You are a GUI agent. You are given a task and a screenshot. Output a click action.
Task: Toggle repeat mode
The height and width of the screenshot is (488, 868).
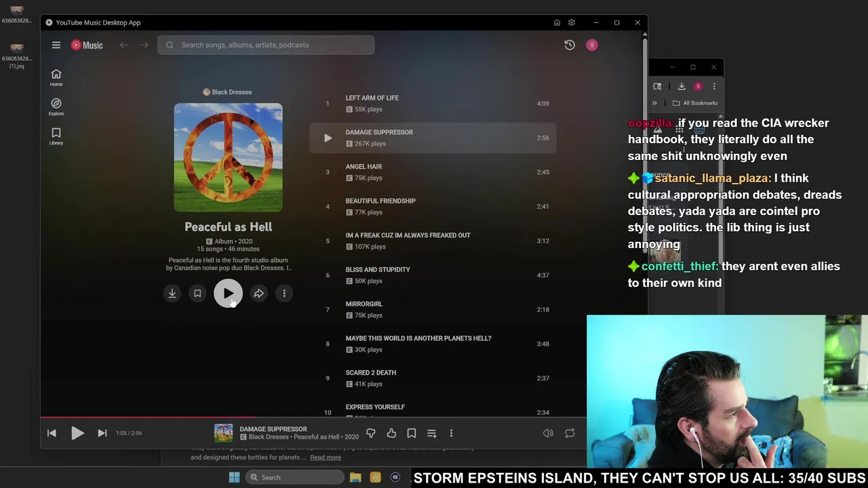[x=570, y=433]
